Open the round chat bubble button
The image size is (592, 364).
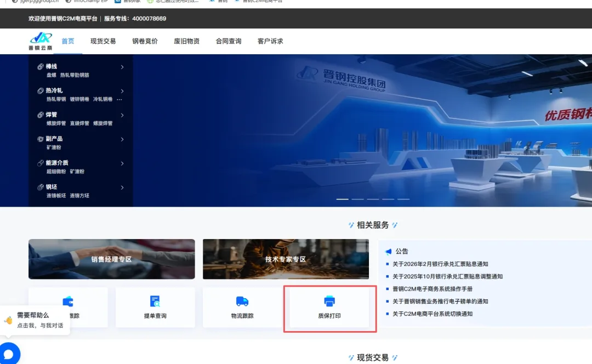click(x=9, y=354)
